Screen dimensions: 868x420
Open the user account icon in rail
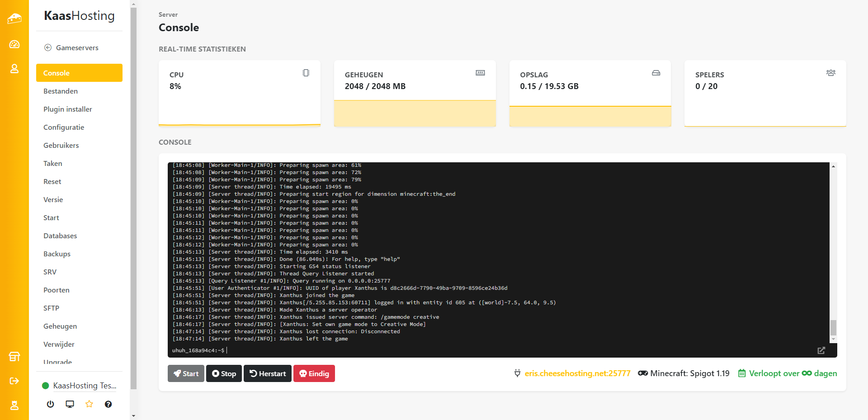click(x=14, y=69)
